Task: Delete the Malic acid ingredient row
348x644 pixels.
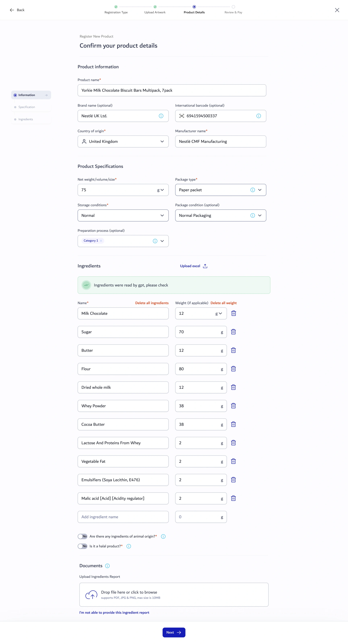Action: 233,498
